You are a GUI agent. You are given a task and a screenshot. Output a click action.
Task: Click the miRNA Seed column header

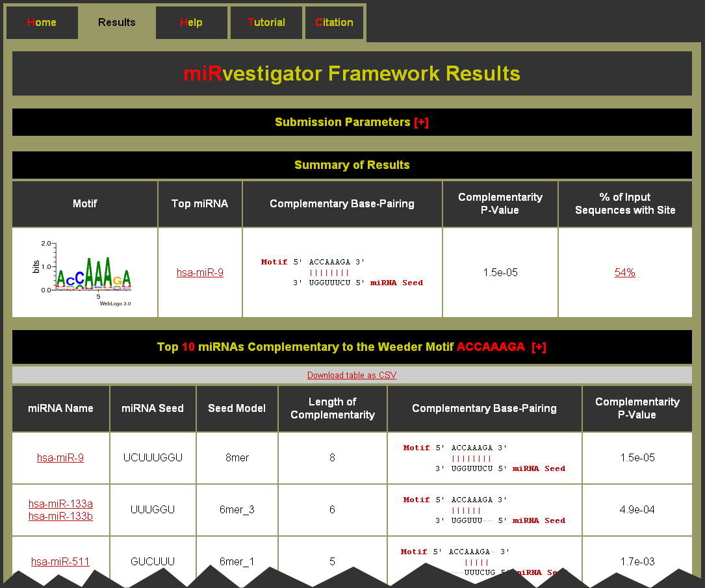click(x=153, y=409)
